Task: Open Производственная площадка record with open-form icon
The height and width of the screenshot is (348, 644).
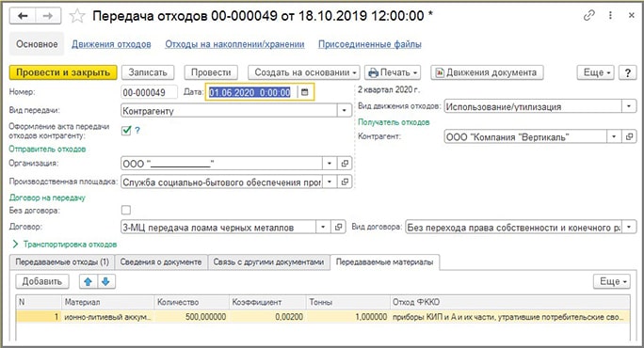Action: coord(345,182)
